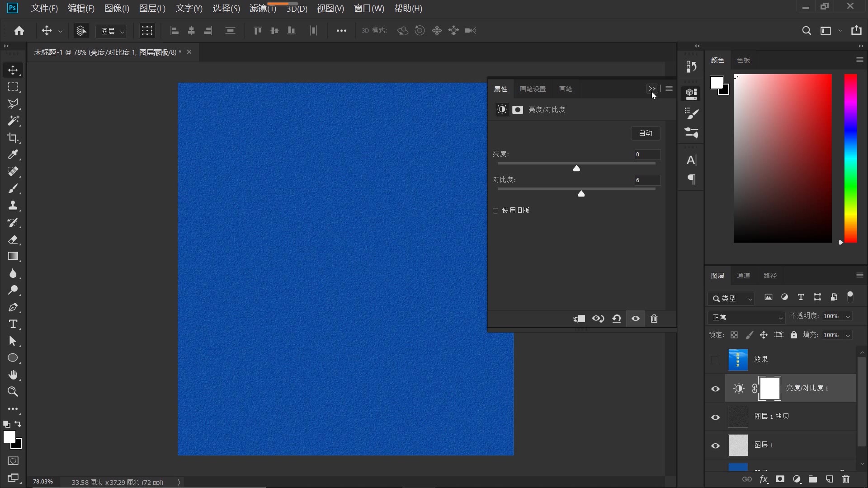Select the Horizontal Type tool
This screenshot has width=868, height=488.
tap(13, 324)
